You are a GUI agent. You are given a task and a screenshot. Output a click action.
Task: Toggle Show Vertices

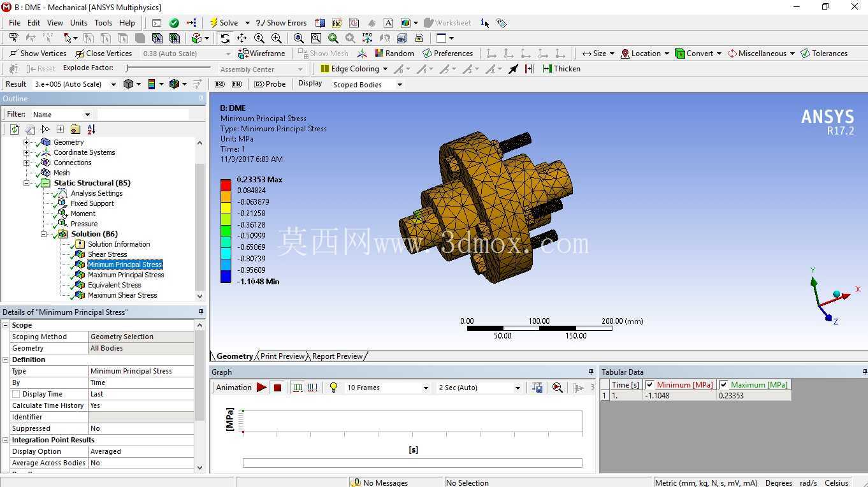click(38, 54)
